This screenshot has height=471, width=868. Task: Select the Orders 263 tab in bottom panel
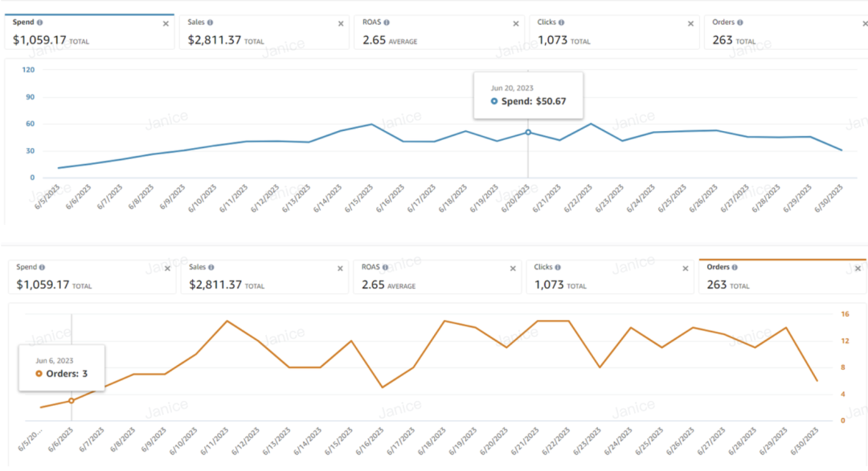tap(782, 276)
